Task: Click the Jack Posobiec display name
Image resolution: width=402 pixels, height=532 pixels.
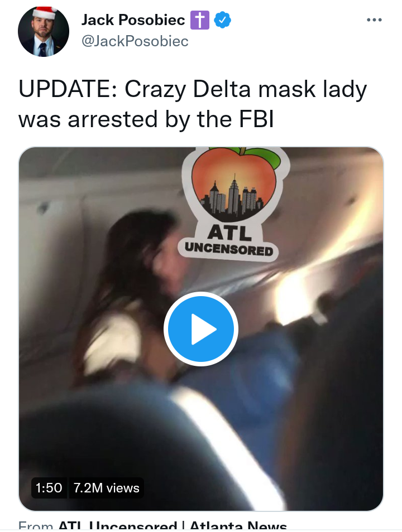Action: pos(133,20)
